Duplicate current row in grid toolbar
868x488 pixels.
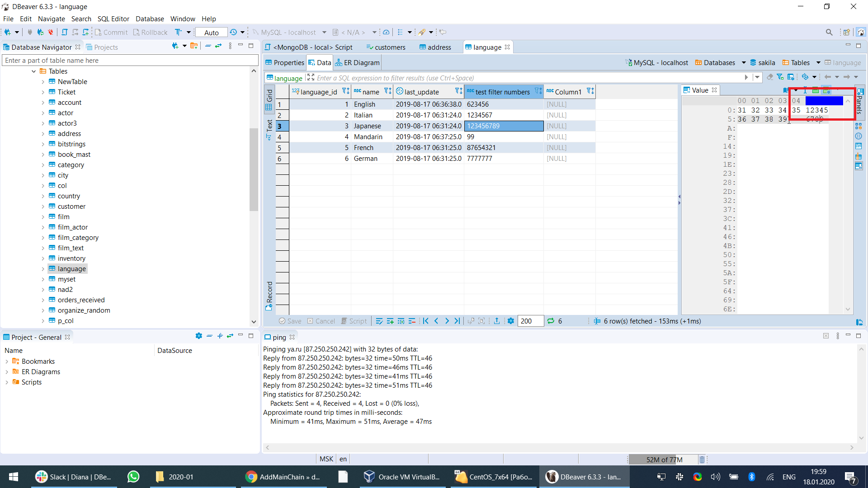[401, 321]
